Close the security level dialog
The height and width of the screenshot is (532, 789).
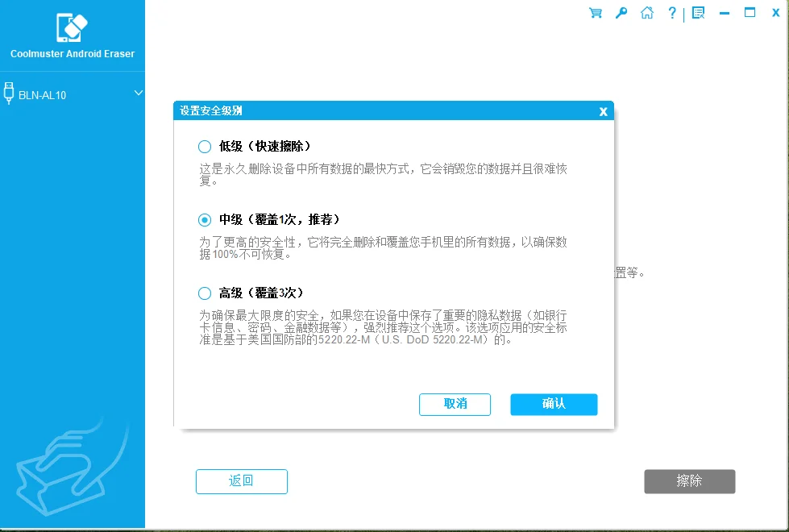pos(603,111)
